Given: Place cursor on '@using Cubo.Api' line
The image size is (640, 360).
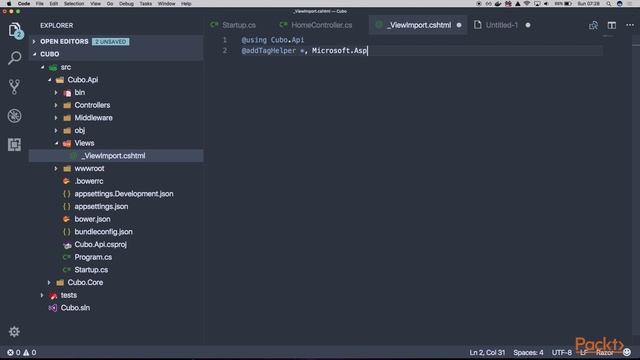Looking at the screenshot, I should [x=273, y=40].
